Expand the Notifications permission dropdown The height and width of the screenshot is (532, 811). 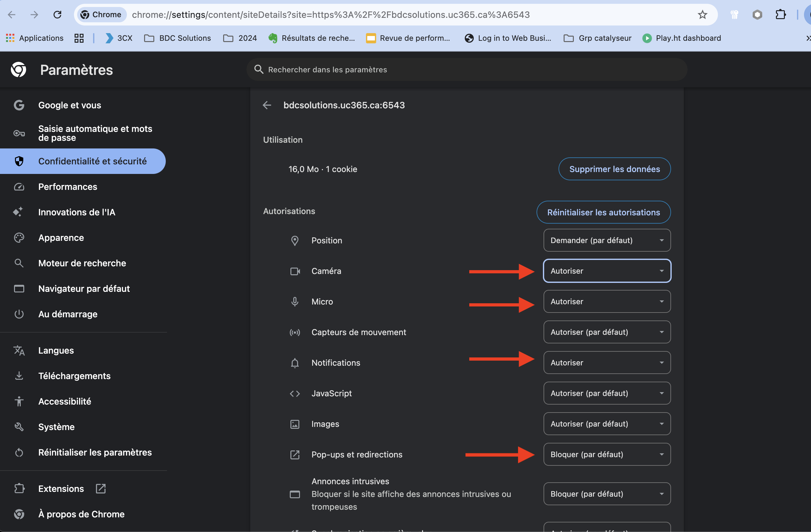click(x=607, y=363)
